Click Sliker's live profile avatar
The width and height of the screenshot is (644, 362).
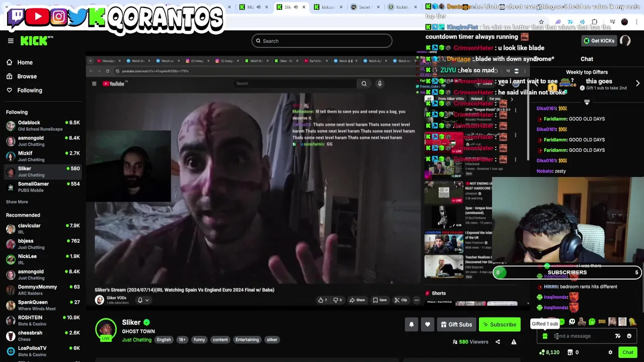(x=106, y=329)
